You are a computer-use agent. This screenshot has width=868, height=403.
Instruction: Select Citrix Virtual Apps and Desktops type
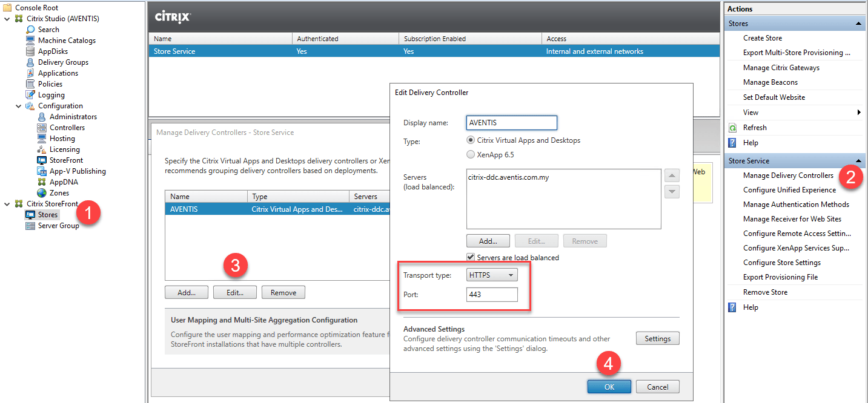pos(471,140)
